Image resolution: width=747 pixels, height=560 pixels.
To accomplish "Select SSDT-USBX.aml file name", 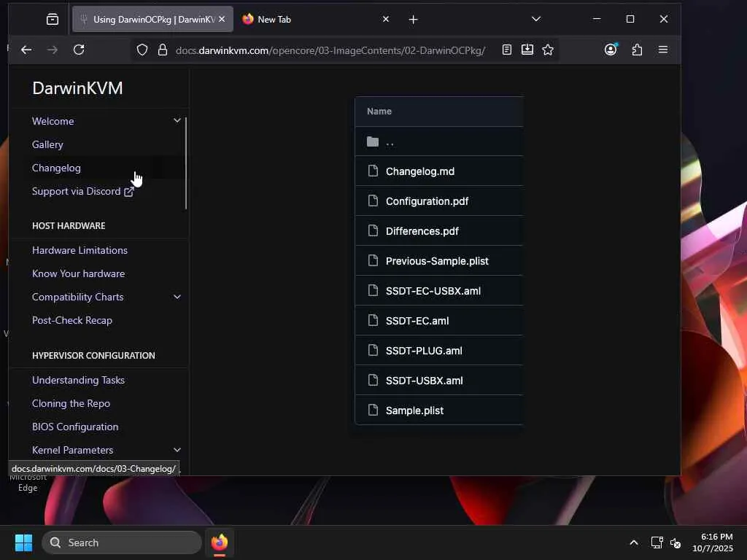I will (x=424, y=381).
